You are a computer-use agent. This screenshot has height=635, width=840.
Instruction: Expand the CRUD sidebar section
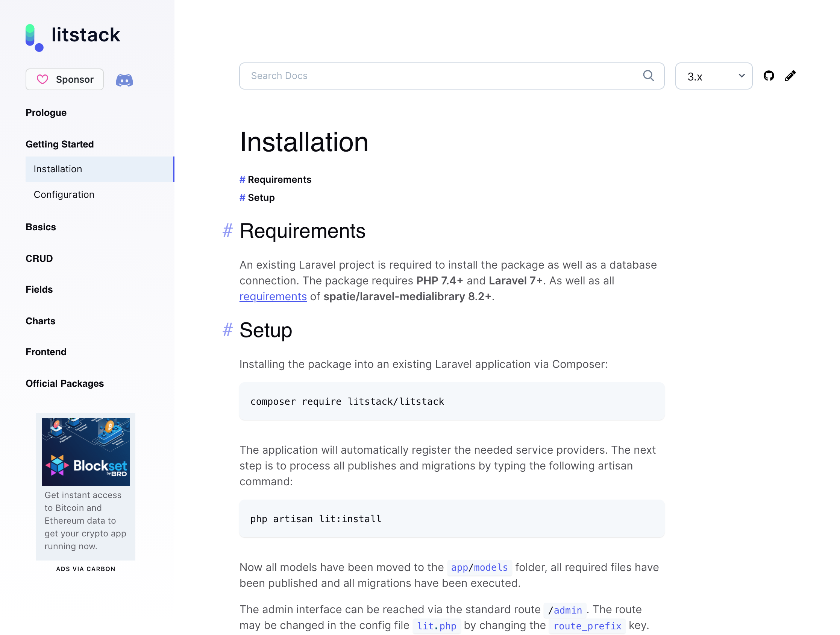pos(39,259)
